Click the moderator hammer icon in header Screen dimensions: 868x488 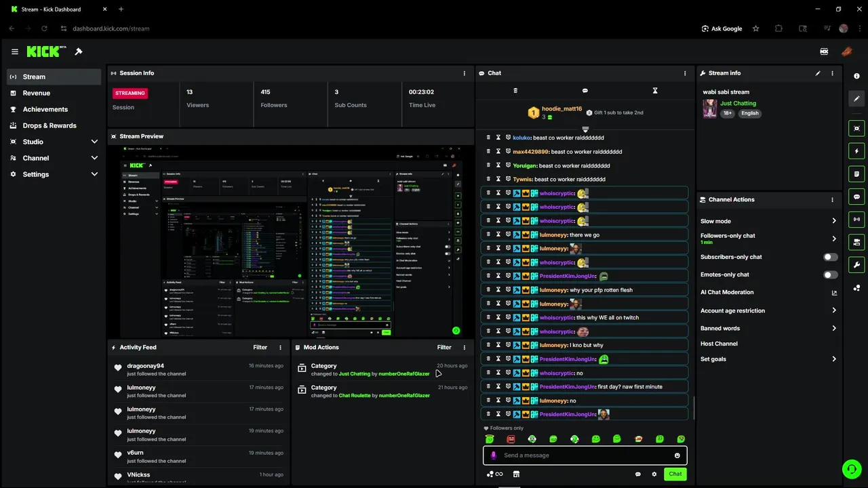(79, 52)
